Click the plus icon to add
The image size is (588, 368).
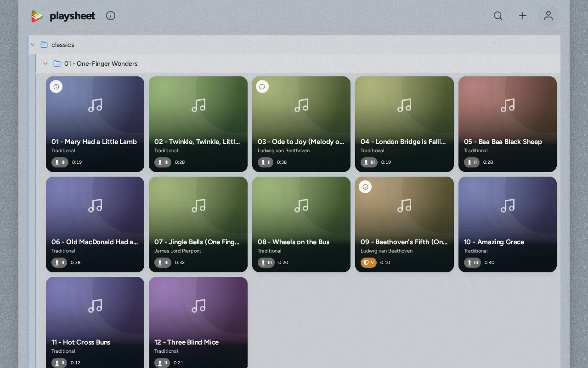[523, 16]
